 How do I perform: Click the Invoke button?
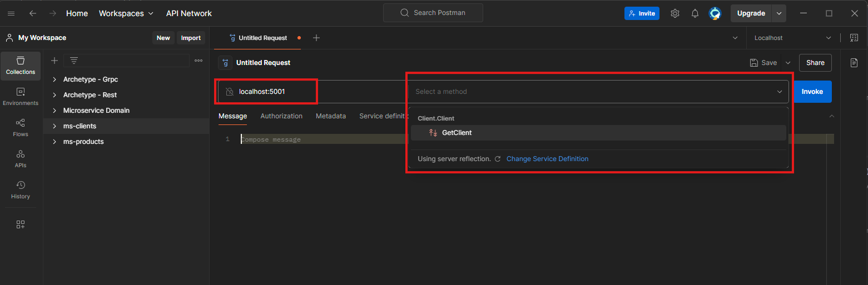(x=812, y=92)
